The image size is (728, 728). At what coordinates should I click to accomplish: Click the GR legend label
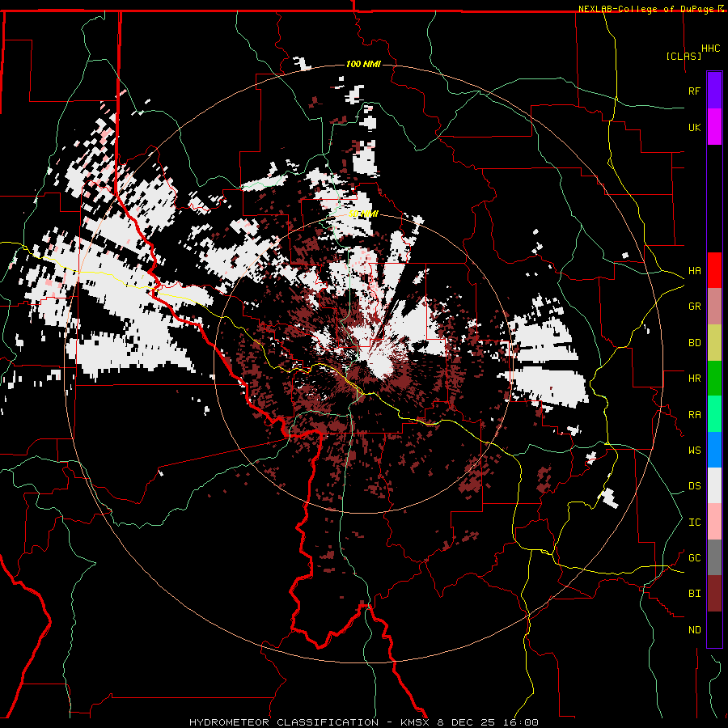coord(694,307)
